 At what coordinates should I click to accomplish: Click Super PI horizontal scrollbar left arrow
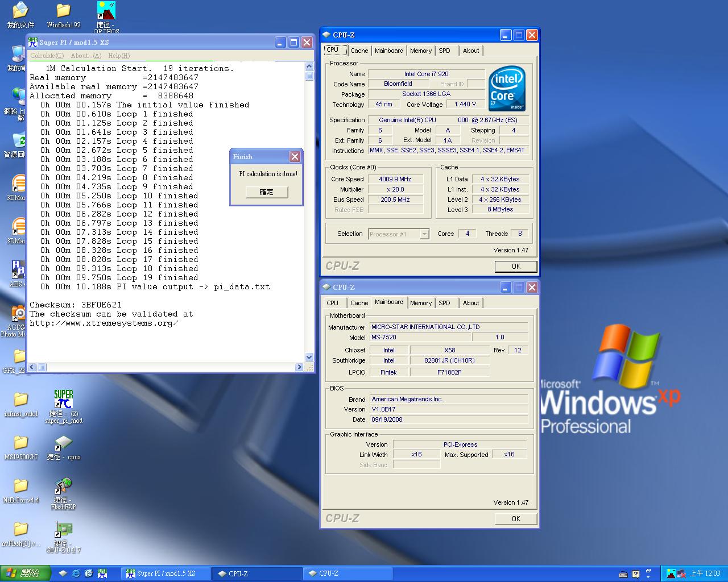[x=32, y=367]
